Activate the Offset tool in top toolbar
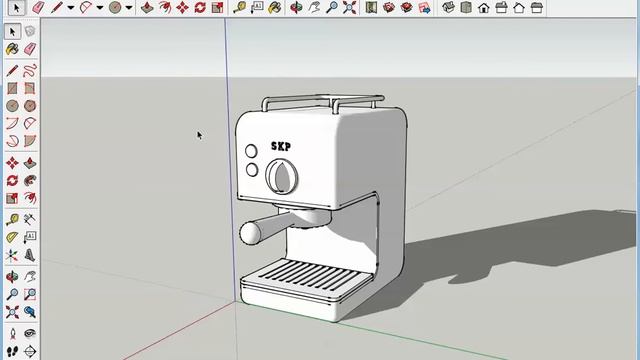 click(165, 7)
